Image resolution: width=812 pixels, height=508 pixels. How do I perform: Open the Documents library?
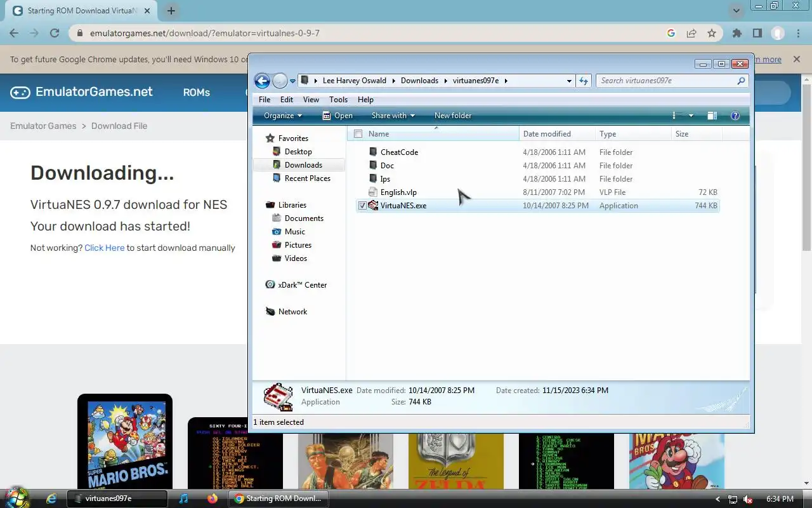point(304,218)
